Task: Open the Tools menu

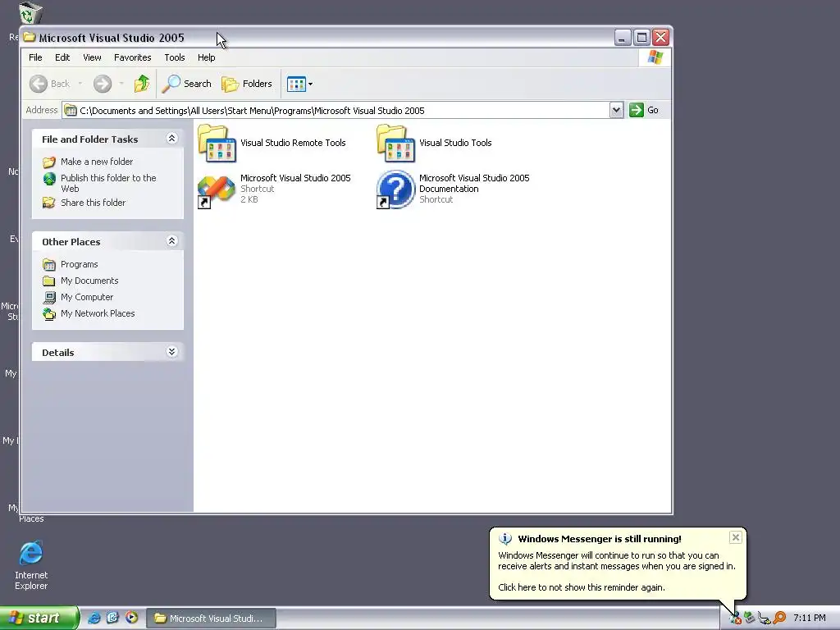Action: (175, 57)
